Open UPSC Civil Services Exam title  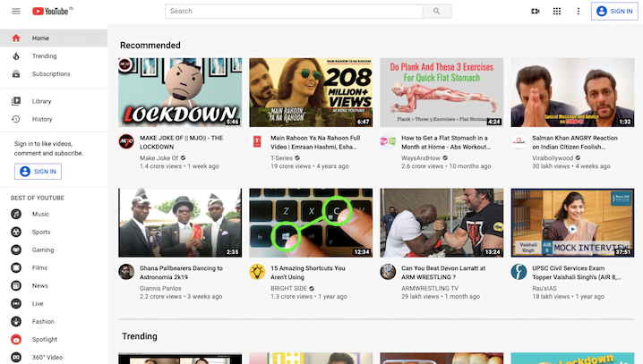point(576,273)
